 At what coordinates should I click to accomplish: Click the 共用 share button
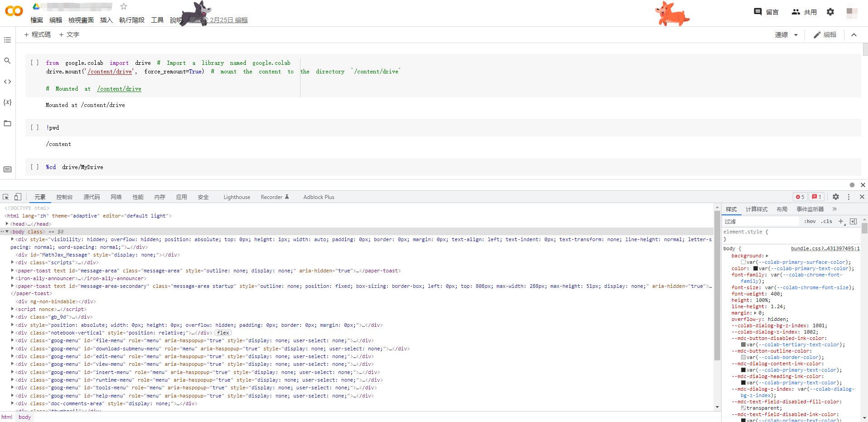pos(804,12)
